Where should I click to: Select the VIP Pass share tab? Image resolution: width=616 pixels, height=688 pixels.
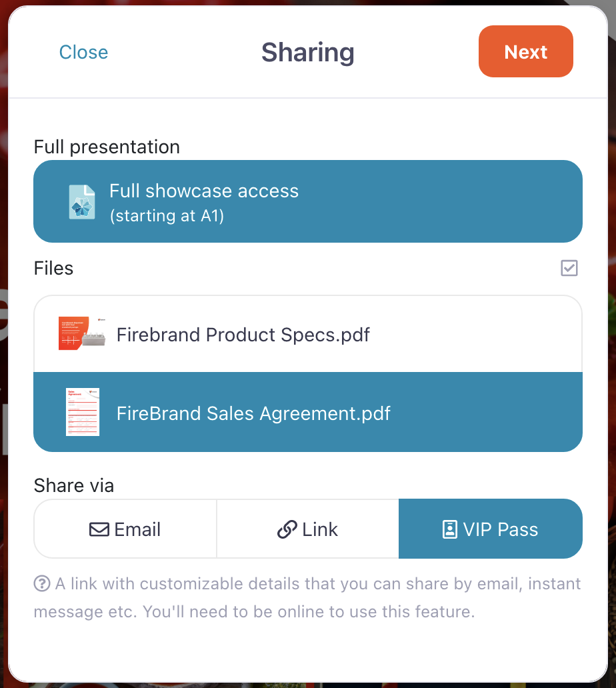click(490, 529)
